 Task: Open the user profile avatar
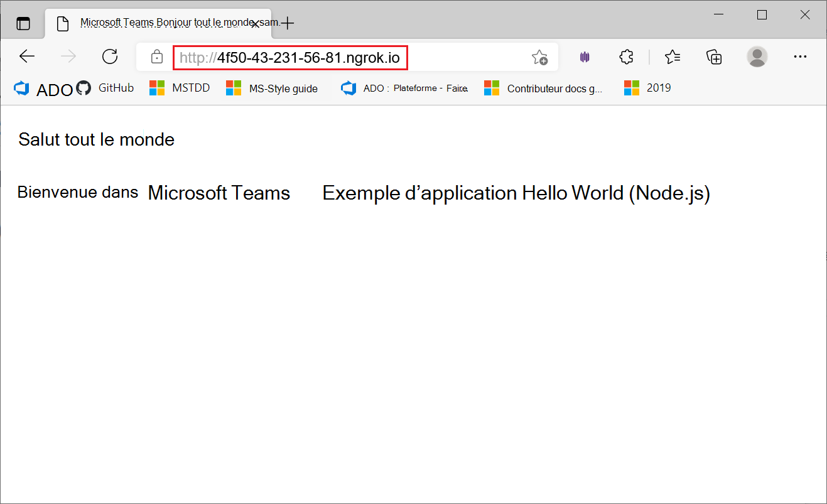pos(757,57)
